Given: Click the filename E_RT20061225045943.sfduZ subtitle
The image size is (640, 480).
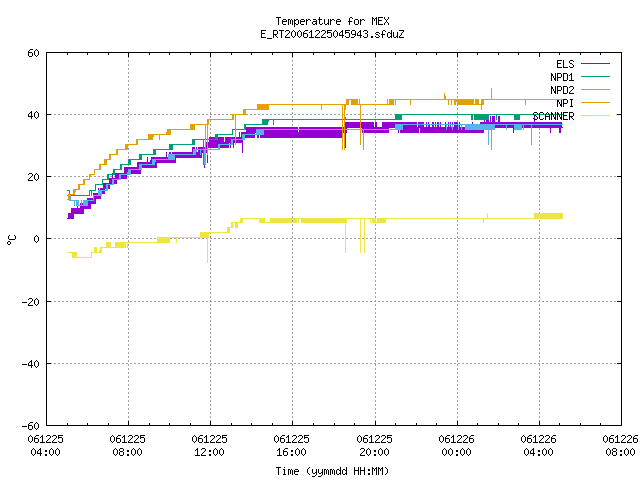Looking at the screenshot, I should 332,34.
